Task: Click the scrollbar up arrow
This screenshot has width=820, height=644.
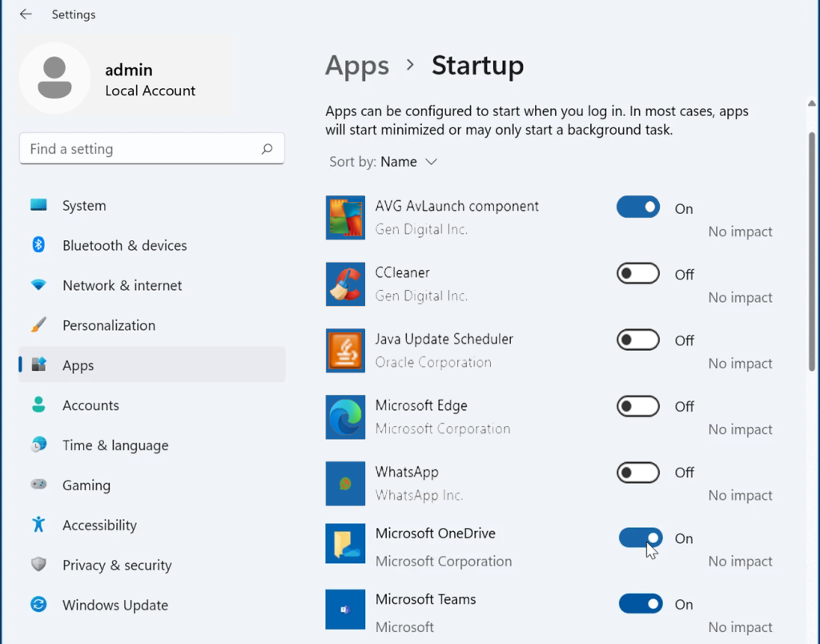Action: (812, 103)
